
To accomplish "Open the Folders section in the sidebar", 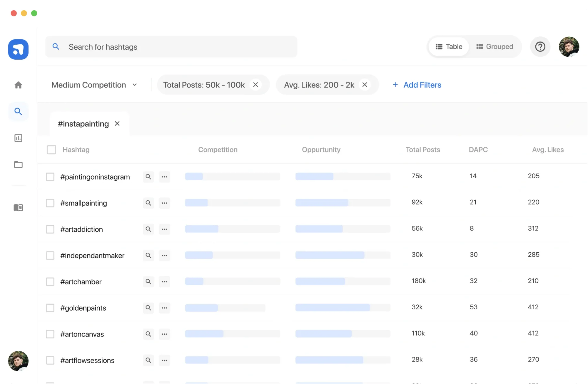I will [18, 165].
